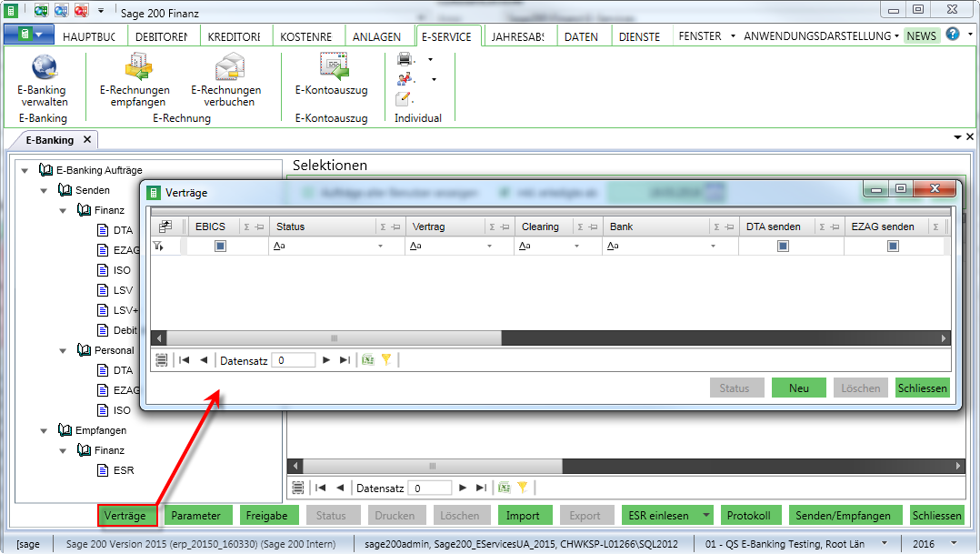Image resolution: width=980 pixels, height=554 pixels.
Task: Open the help question mark icon
Action: [x=952, y=35]
